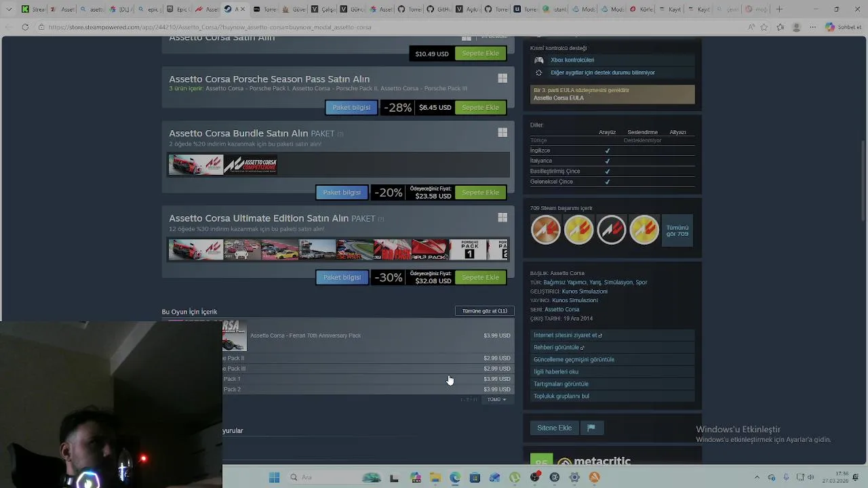The height and width of the screenshot is (488, 868).
Task: Click Tümünü gör 709 achievements tile
Action: click(x=677, y=230)
